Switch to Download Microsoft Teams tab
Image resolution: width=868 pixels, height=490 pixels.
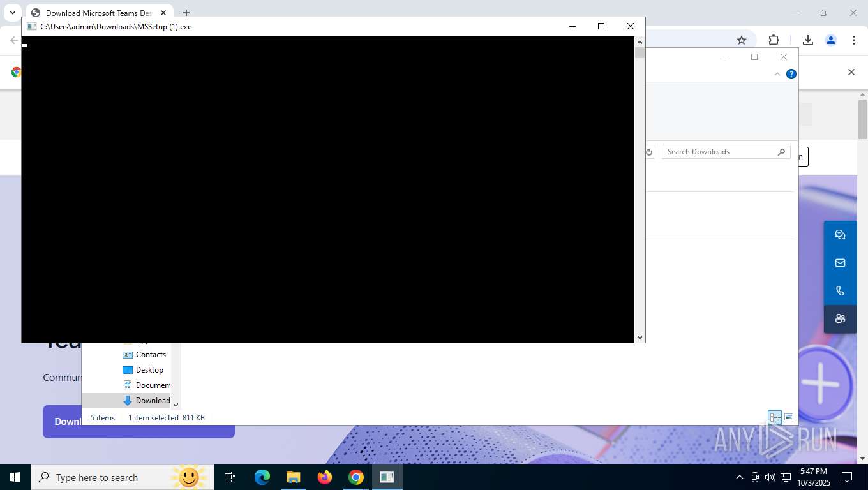point(99,13)
